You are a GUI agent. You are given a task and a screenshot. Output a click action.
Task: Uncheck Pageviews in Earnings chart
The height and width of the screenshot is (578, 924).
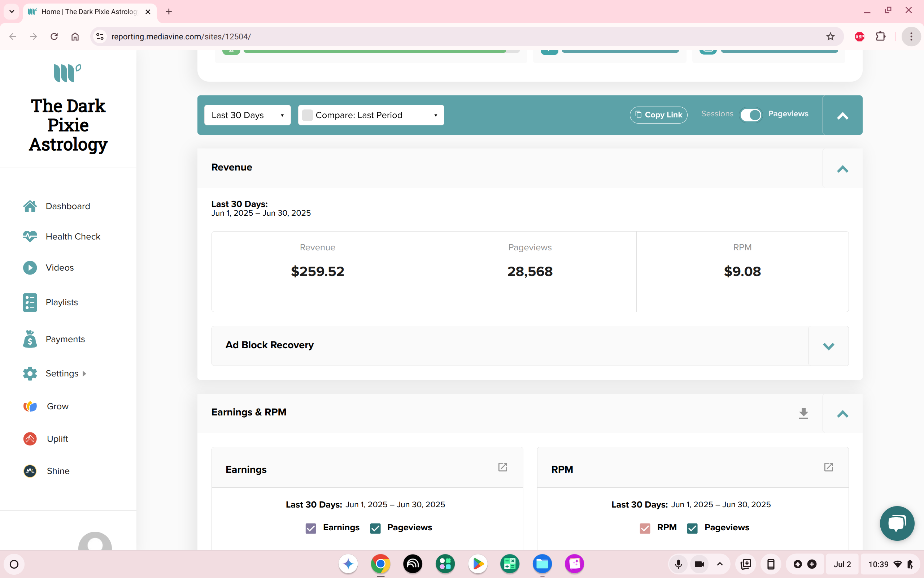(375, 528)
